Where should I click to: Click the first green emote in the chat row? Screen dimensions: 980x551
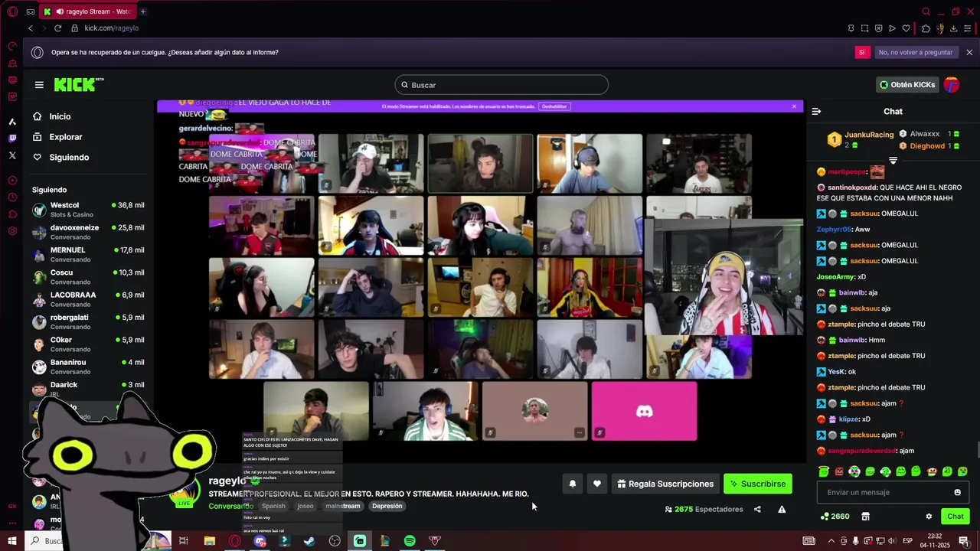click(x=824, y=471)
